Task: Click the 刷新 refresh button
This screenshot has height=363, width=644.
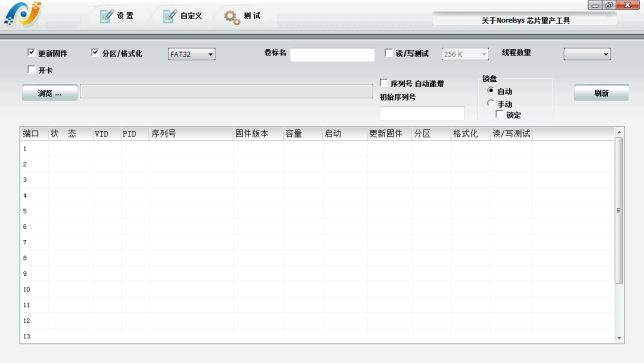Action: 601,93
